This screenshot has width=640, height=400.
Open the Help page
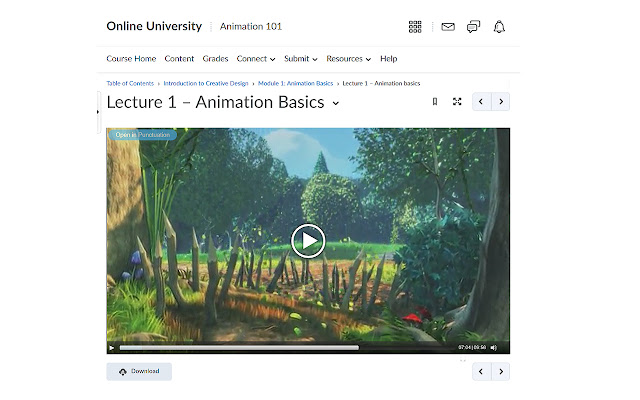(389, 59)
